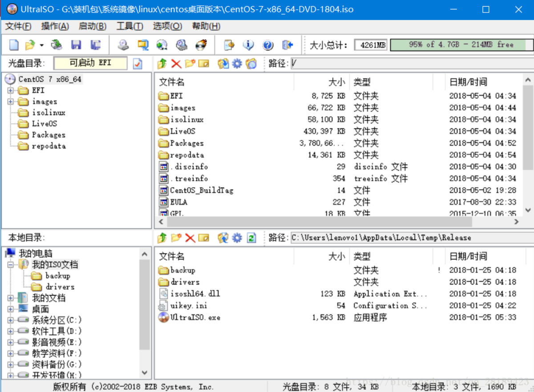Click the down arrow of the local tree scrollbar

click(x=144, y=372)
